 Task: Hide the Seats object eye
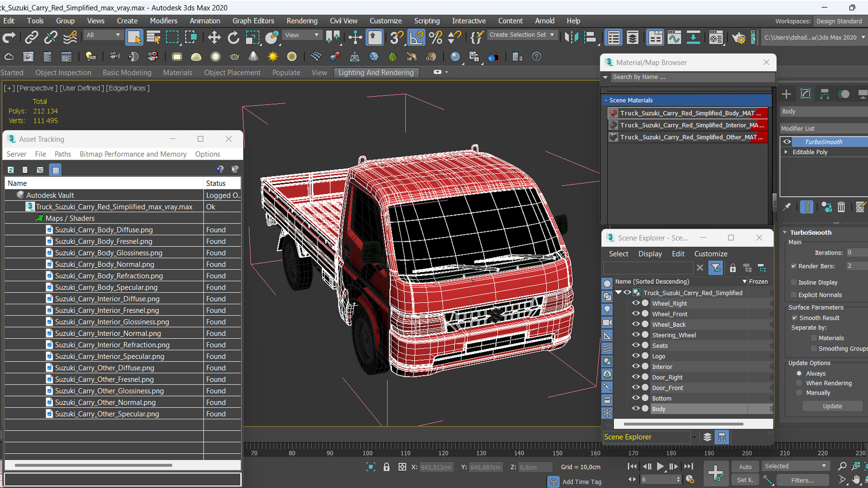pos(636,345)
